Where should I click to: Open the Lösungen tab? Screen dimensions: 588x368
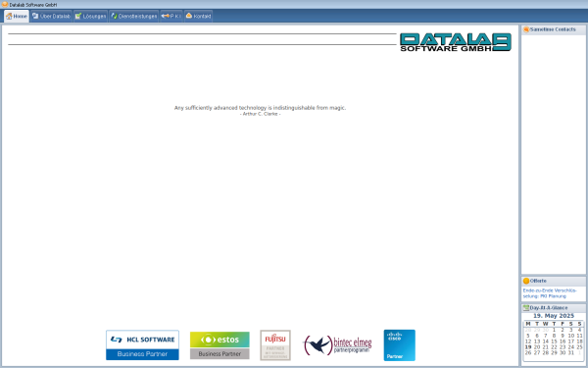(x=91, y=16)
